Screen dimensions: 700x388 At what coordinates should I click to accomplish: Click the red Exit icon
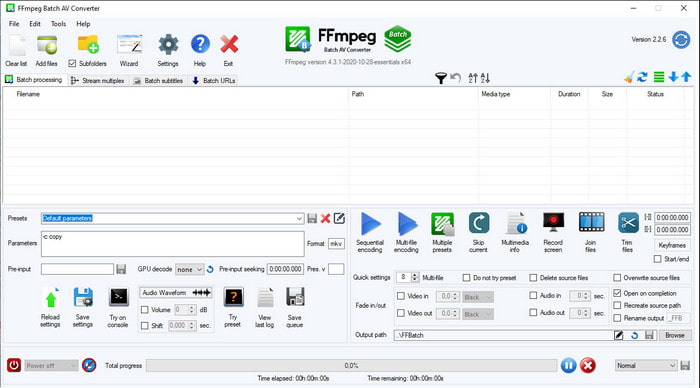point(229,45)
